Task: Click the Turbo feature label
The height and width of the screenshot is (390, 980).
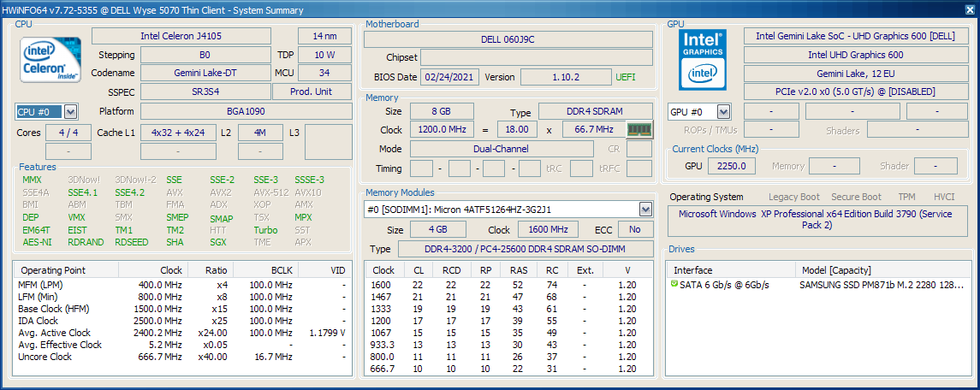Action: 265,230
